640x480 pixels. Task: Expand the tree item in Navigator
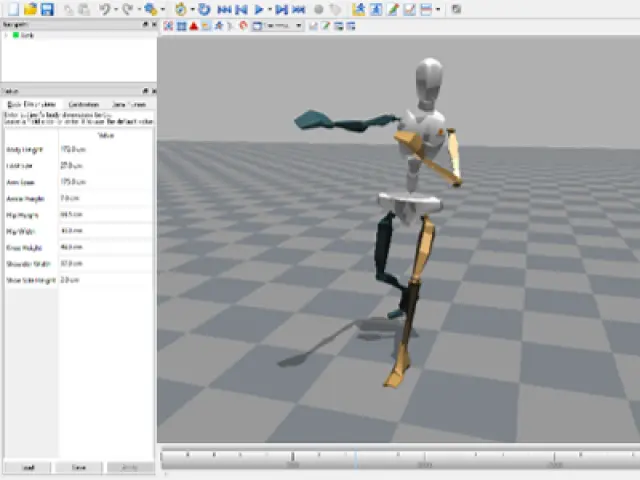tap(6, 35)
